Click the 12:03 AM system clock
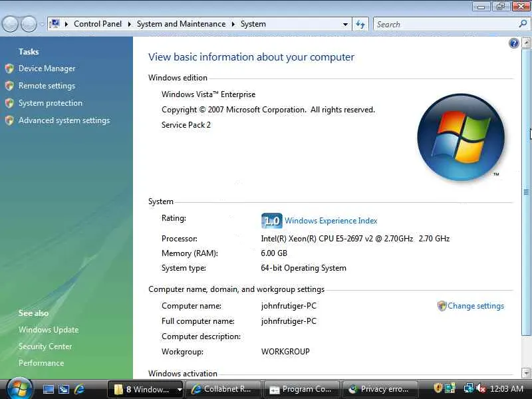 pos(506,389)
